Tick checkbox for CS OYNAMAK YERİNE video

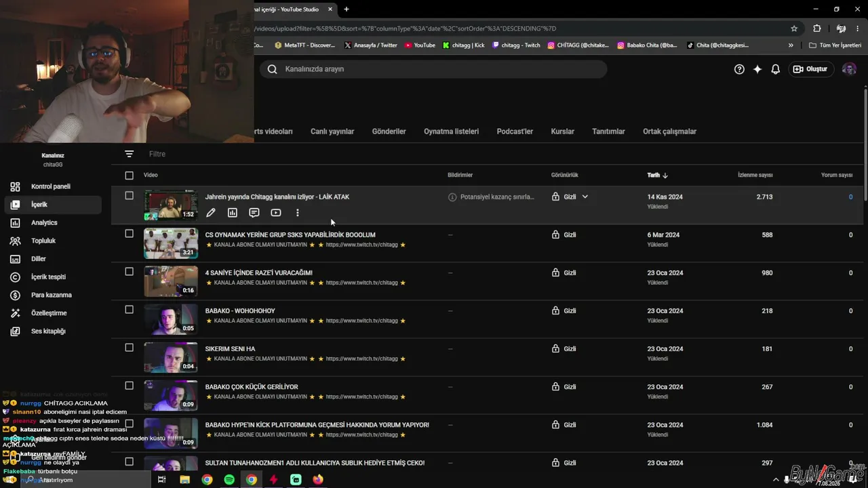pos(130,234)
